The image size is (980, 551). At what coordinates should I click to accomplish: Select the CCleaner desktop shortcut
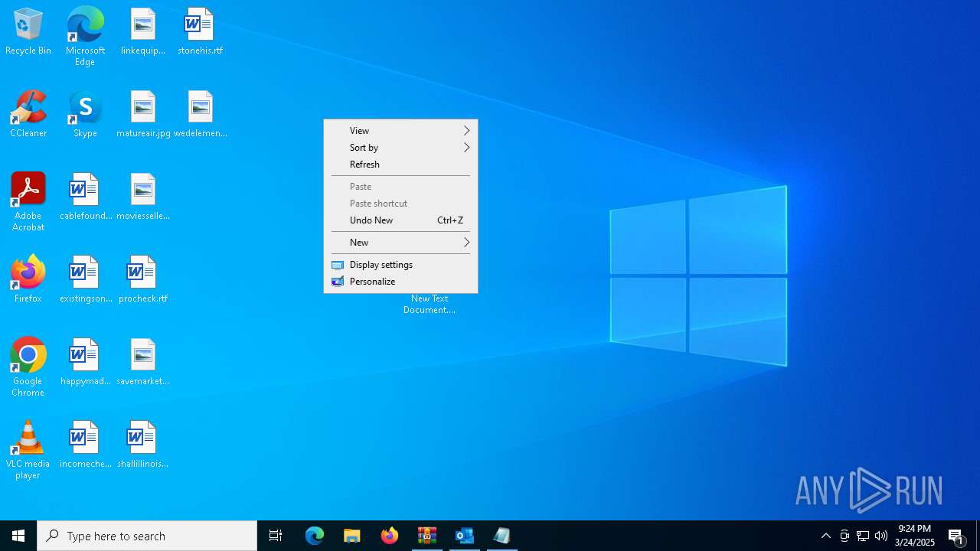(28, 115)
